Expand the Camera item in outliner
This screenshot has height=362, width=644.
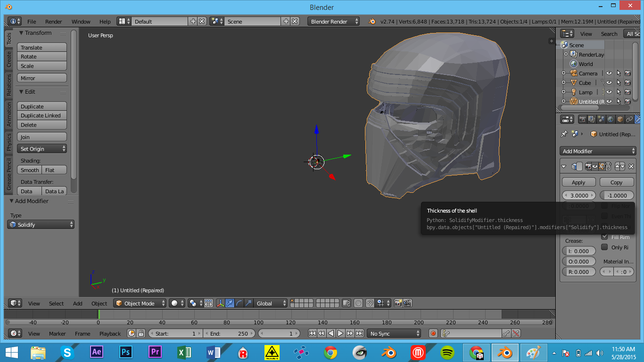point(563,73)
